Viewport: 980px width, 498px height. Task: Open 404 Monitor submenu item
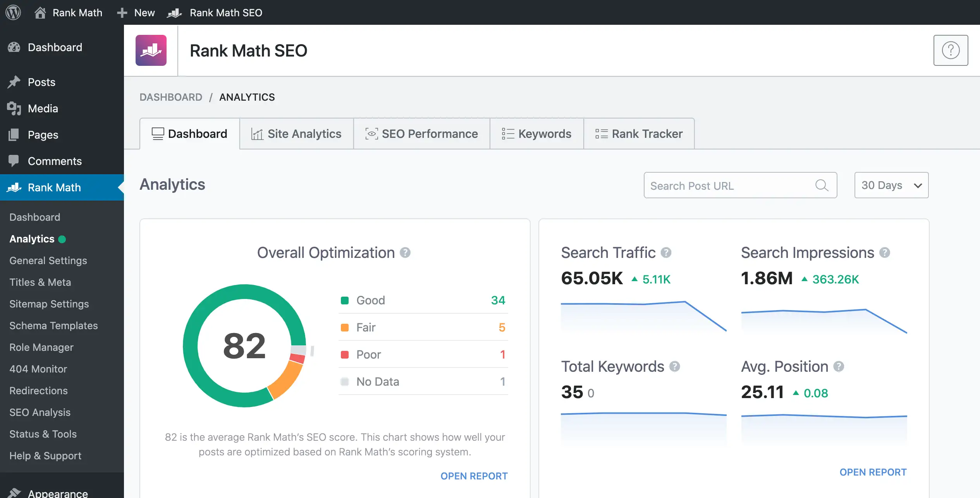tap(38, 369)
